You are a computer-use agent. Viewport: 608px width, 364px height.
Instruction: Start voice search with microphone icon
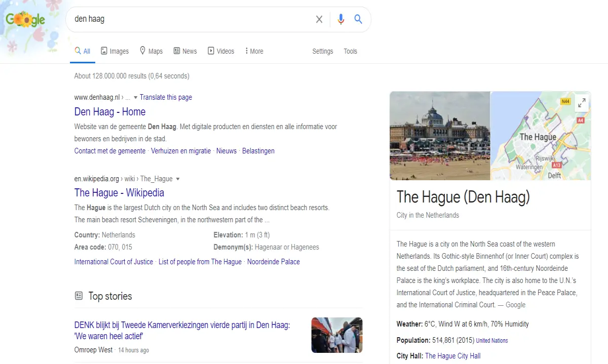pyautogui.click(x=341, y=19)
